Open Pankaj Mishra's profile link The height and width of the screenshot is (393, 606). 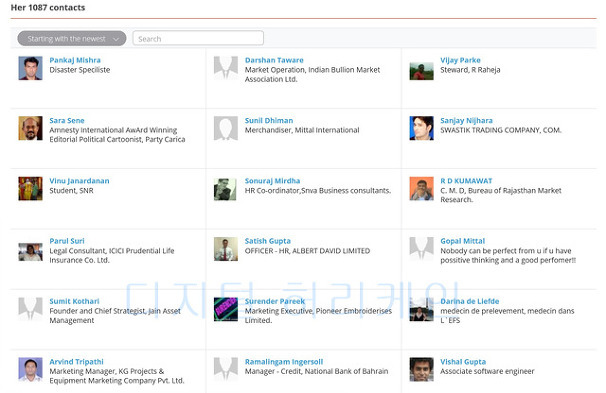pyautogui.click(x=75, y=60)
